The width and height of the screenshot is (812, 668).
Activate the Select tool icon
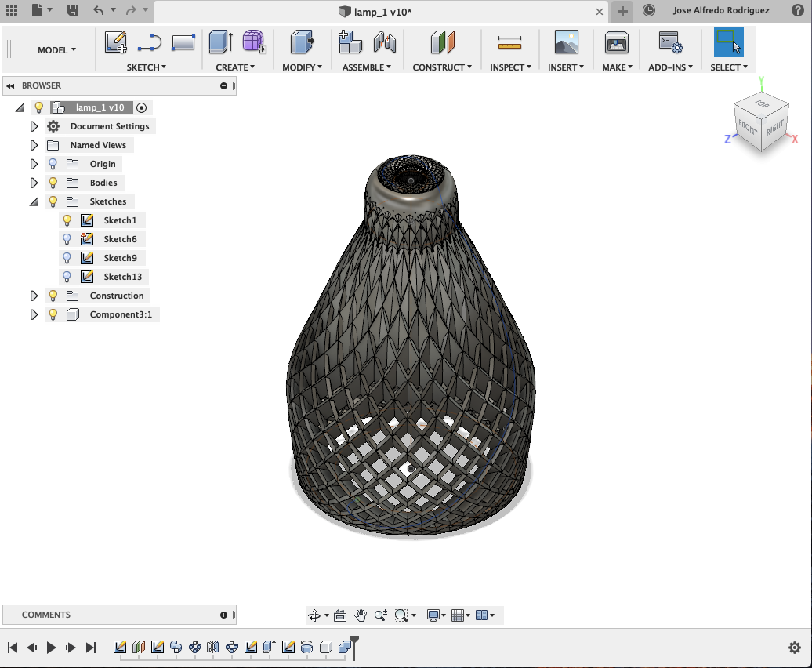(x=729, y=42)
